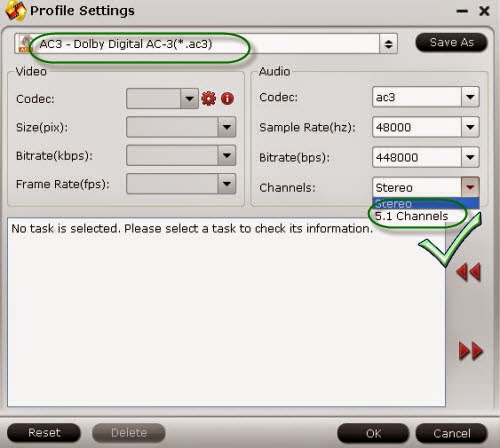The image size is (500, 448).
Task: Expand the audio Bitrate 448000 dropdown
Action: 470,157
